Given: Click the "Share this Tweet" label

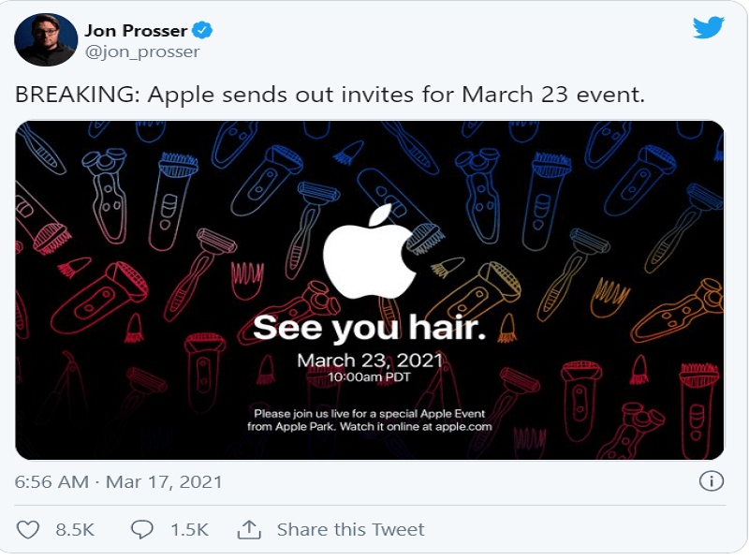Looking at the screenshot, I should tap(350, 529).
